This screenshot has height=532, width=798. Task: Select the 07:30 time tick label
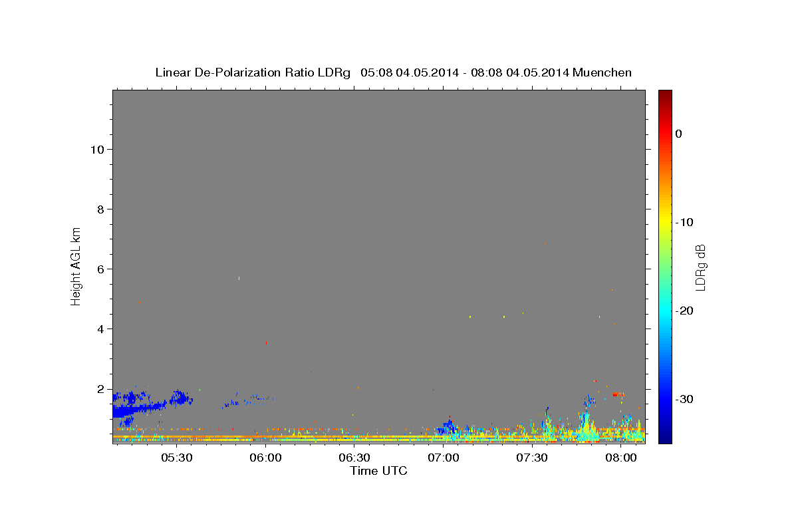click(533, 458)
